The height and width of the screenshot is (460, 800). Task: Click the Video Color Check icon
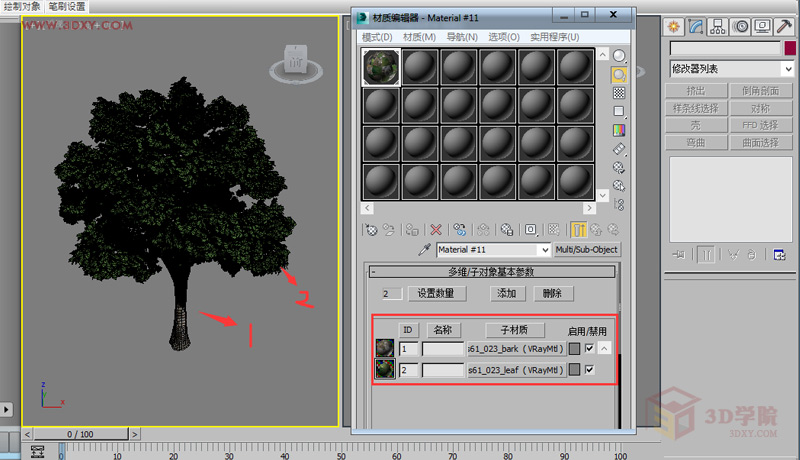coord(619,130)
